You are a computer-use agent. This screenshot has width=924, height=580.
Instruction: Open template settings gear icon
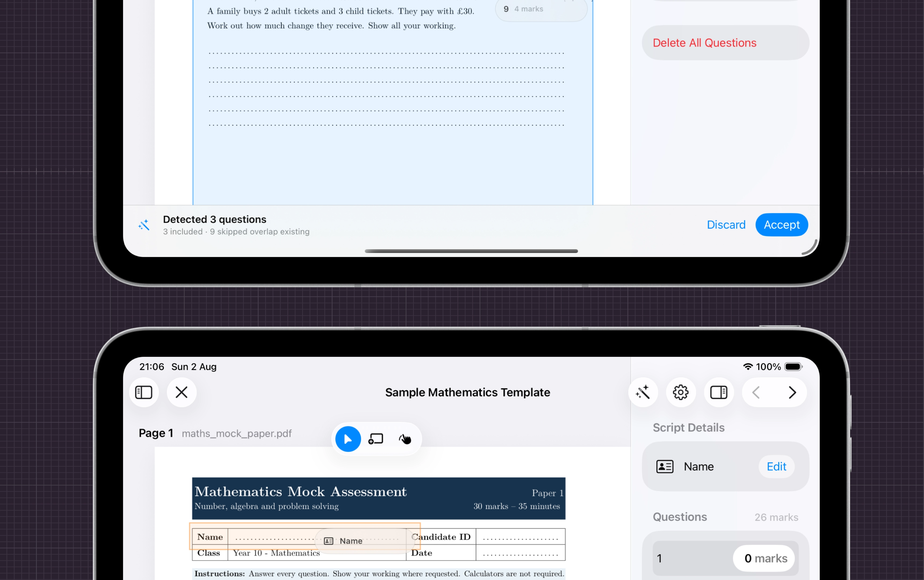681,392
